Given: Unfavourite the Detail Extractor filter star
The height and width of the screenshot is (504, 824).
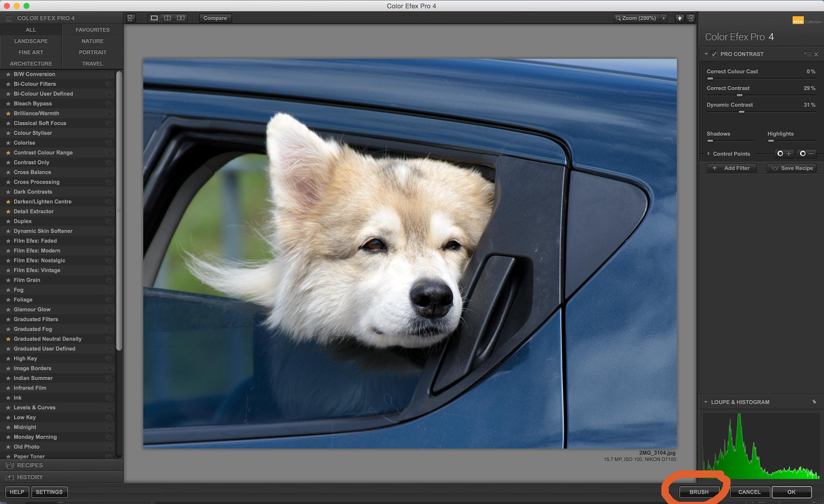Looking at the screenshot, I should [x=8, y=212].
